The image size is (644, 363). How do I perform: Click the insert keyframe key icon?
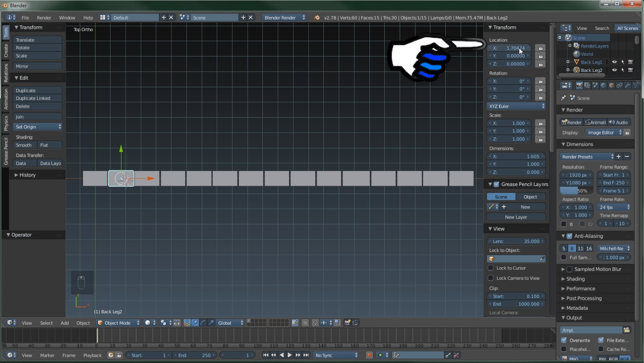(x=448, y=355)
